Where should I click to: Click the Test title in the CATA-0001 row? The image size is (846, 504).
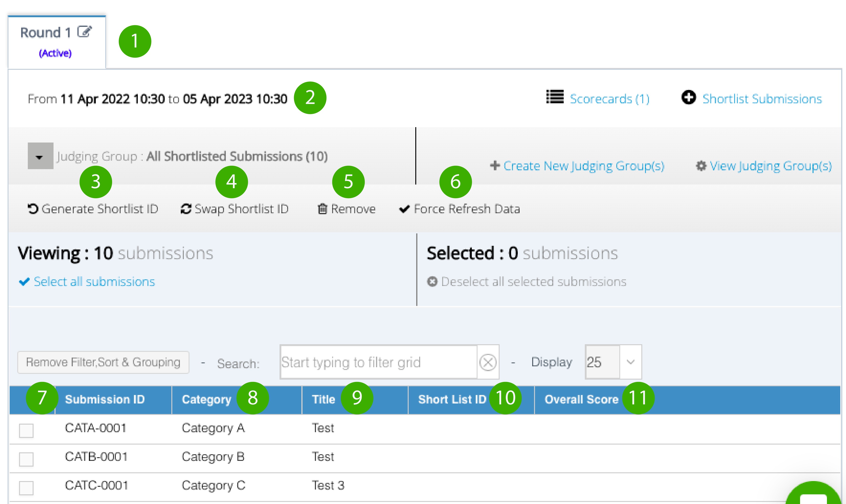[x=323, y=428]
